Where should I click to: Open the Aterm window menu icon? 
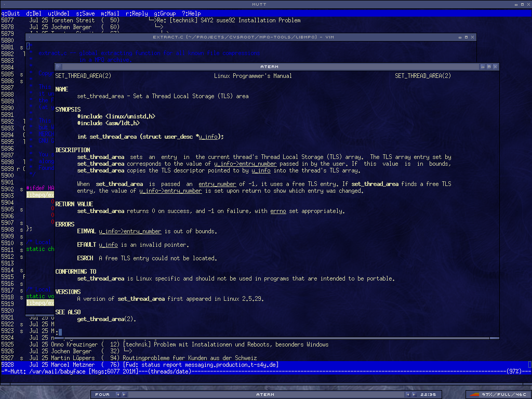[x=58, y=66]
